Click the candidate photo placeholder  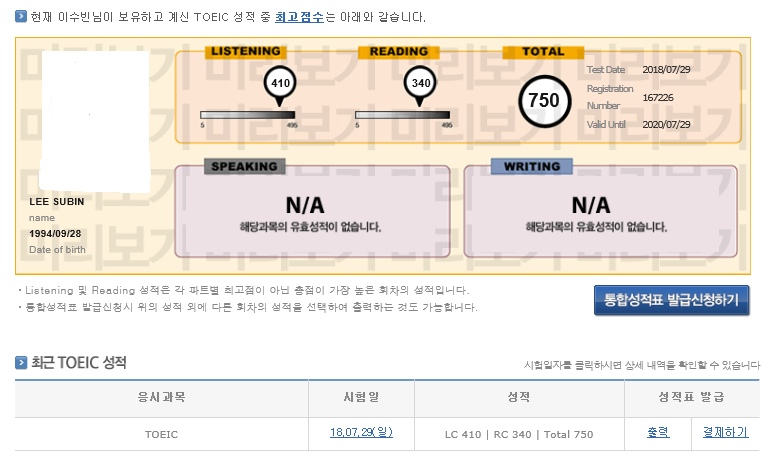point(96,121)
